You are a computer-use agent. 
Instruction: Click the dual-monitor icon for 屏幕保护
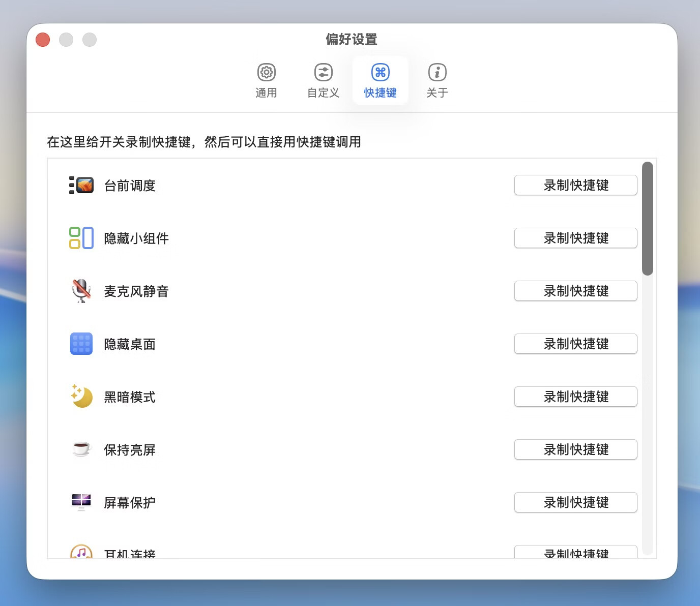click(81, 502)
